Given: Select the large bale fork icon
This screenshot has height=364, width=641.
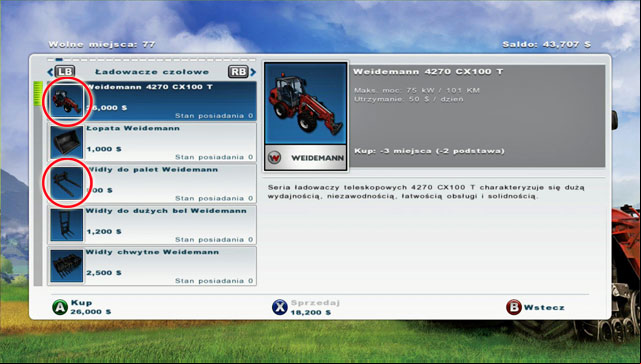Looking at the screenshot, I should pos(67,225).
